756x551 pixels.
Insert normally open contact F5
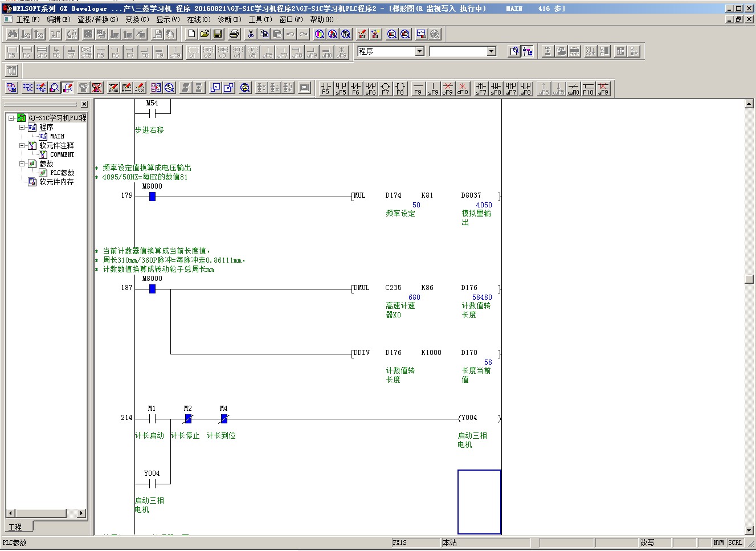(x=325, y=88)
